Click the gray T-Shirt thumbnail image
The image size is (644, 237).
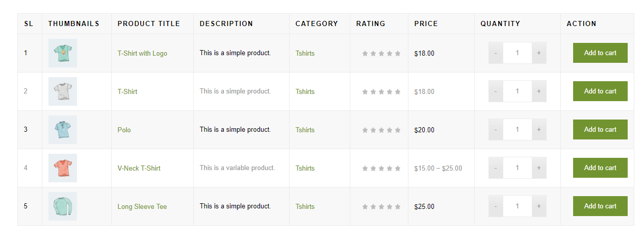pos(63,91)
